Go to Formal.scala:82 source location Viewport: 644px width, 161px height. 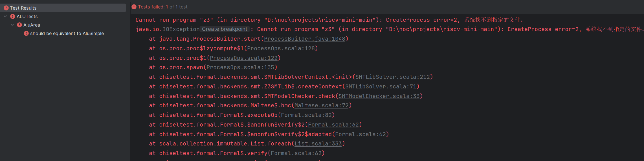(306, 115)
